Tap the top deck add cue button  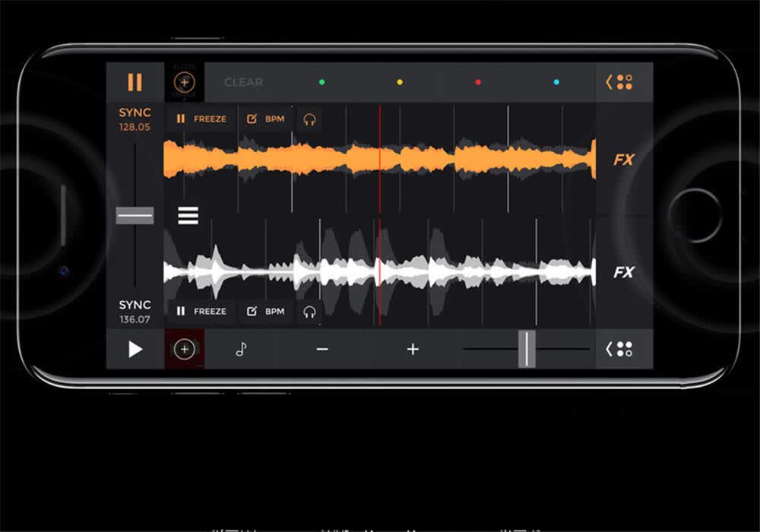coord(184,82)
